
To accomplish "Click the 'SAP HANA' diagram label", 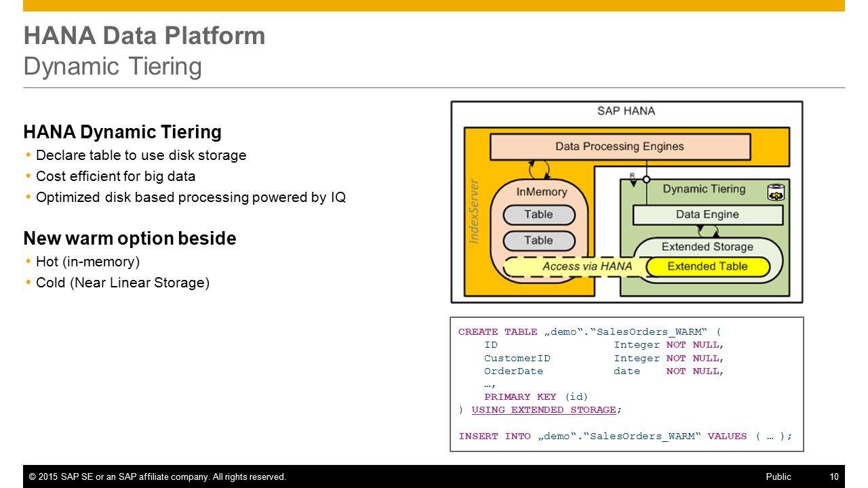I will 626,111.
